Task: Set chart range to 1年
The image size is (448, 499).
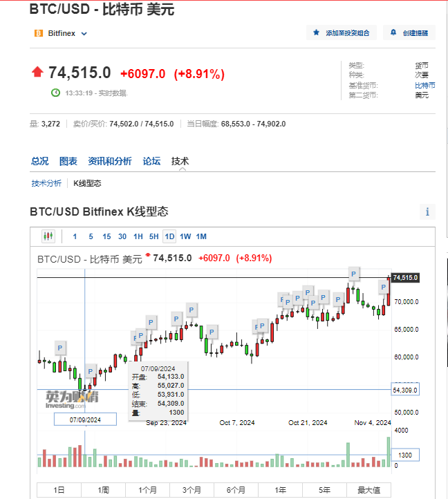Action: click(x=280, y=490)
